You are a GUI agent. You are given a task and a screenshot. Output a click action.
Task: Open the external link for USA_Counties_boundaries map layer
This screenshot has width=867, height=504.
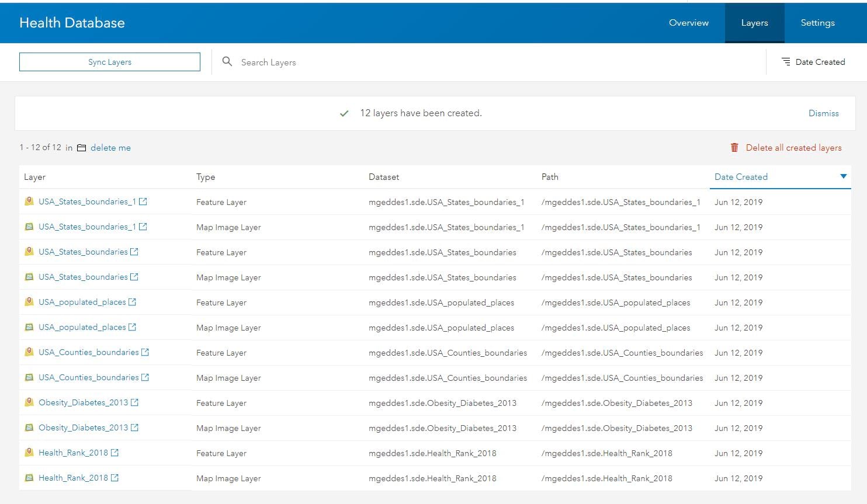click(144, 377)
